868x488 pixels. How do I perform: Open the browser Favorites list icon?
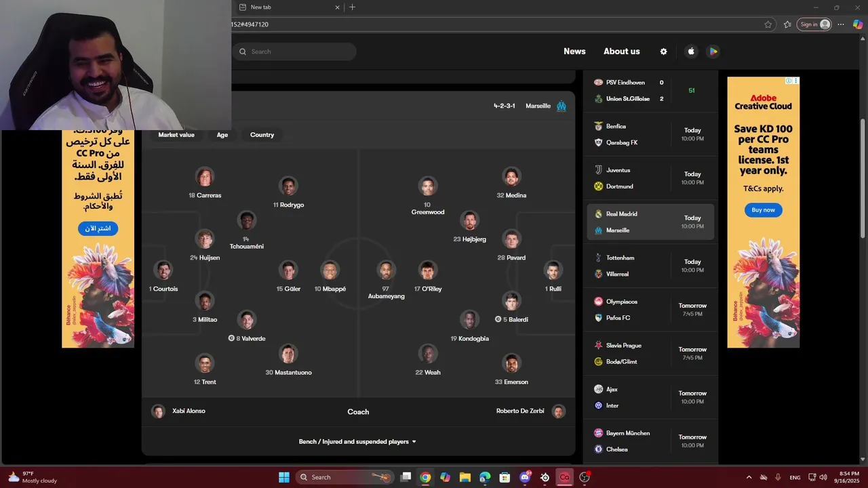[787, 24]
